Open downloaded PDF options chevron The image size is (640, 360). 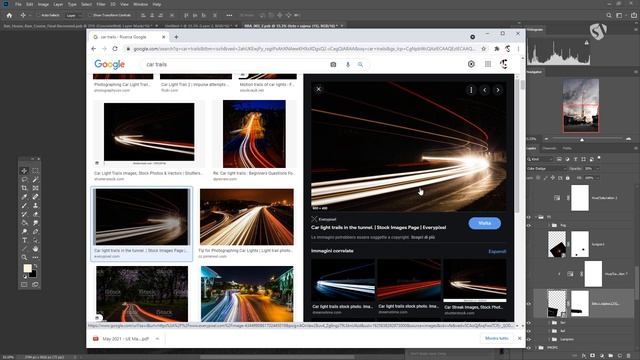[157, 338]
